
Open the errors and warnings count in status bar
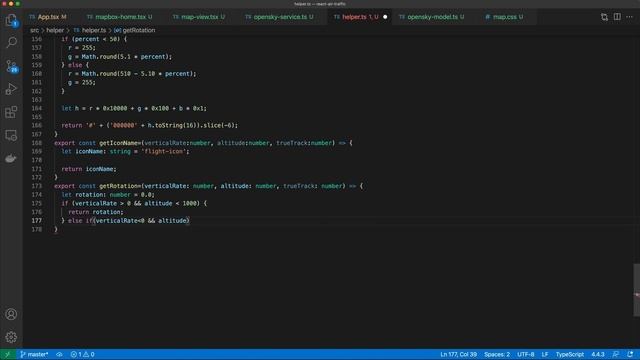[82, 354]
